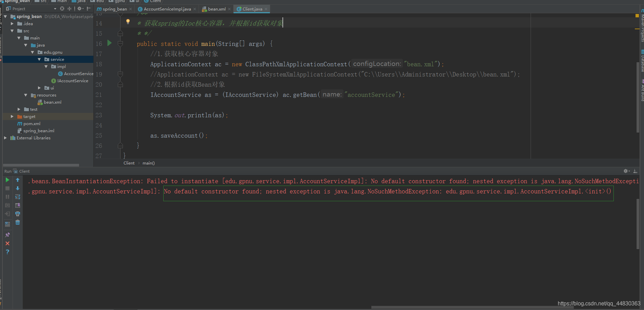Click the console horizontal scrollbar
The image size is (644, 310).
click(x=472, y=307)
